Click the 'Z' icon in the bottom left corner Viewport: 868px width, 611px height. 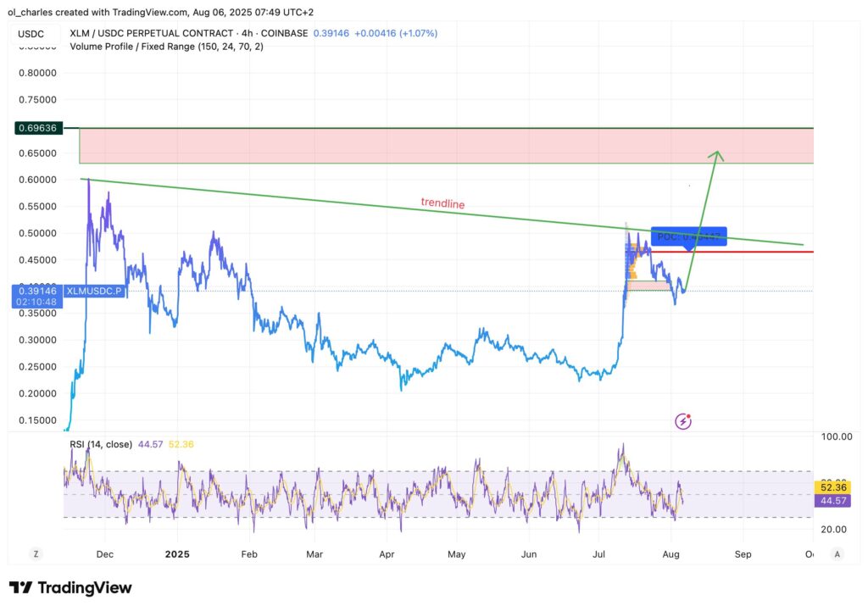(36, 553)
